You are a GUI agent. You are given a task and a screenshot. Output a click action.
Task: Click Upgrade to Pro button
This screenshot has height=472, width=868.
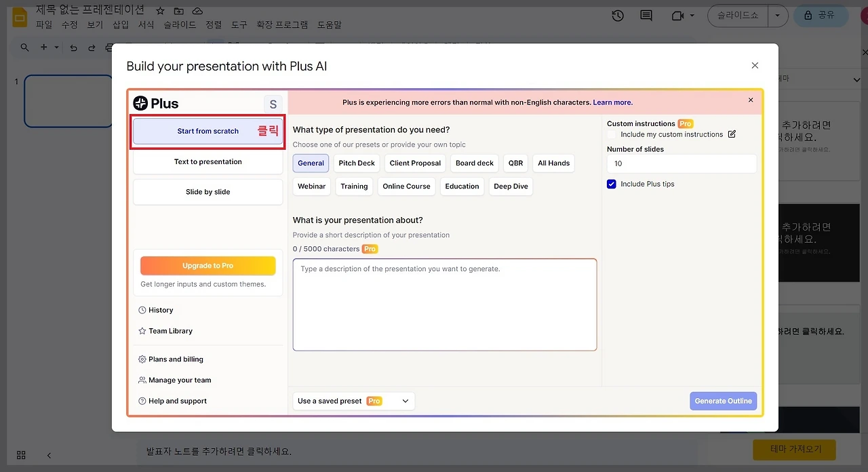208,266
